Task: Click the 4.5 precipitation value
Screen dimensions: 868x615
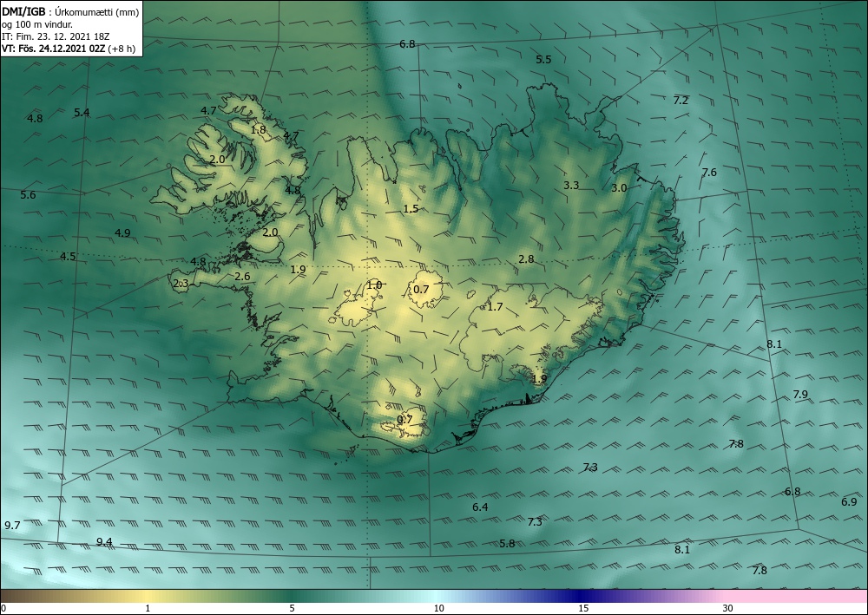Action: (x=68, y=256)
